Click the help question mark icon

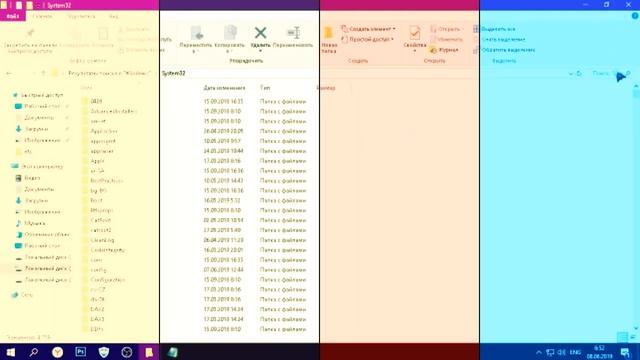click(x=635, y=16)
